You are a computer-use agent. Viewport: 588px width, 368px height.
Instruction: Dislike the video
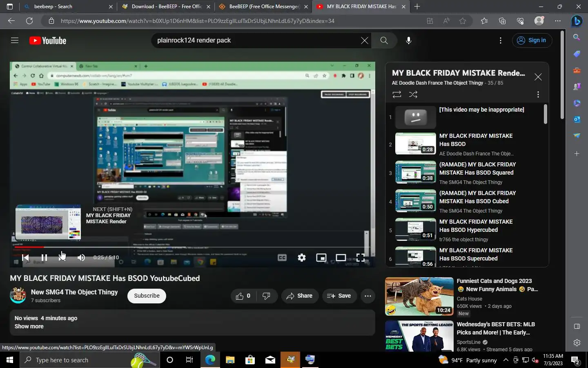click(x=267, y=296)
